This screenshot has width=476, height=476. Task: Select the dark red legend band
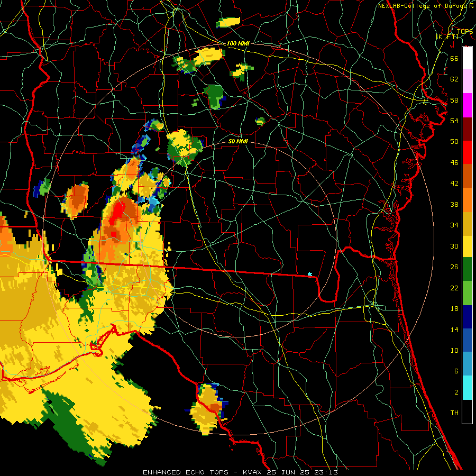pos(467,129)
